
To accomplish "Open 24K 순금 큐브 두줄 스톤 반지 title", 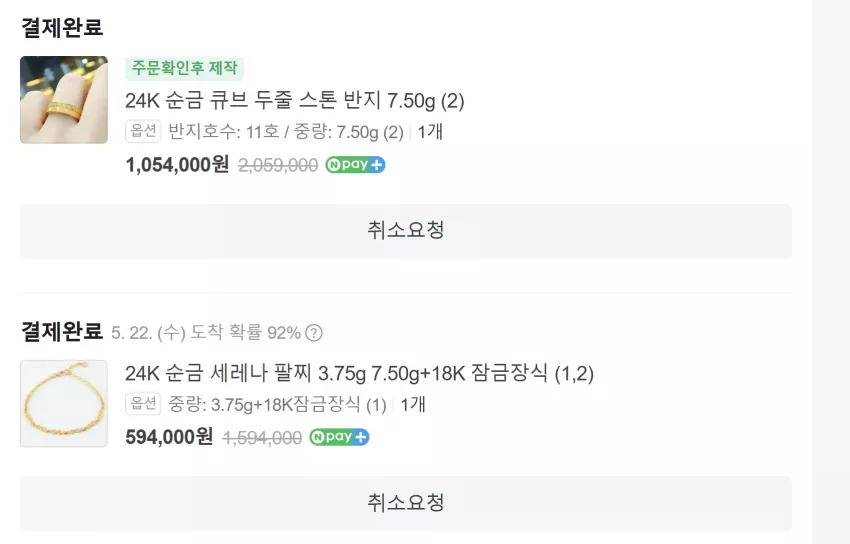I will [x=294, y=101].
